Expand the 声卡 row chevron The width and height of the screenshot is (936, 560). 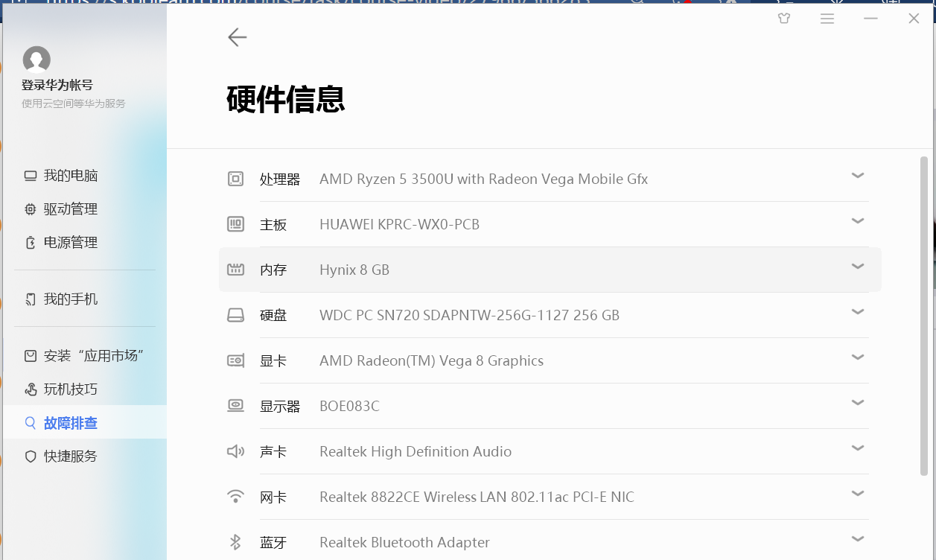click(858, 448)
